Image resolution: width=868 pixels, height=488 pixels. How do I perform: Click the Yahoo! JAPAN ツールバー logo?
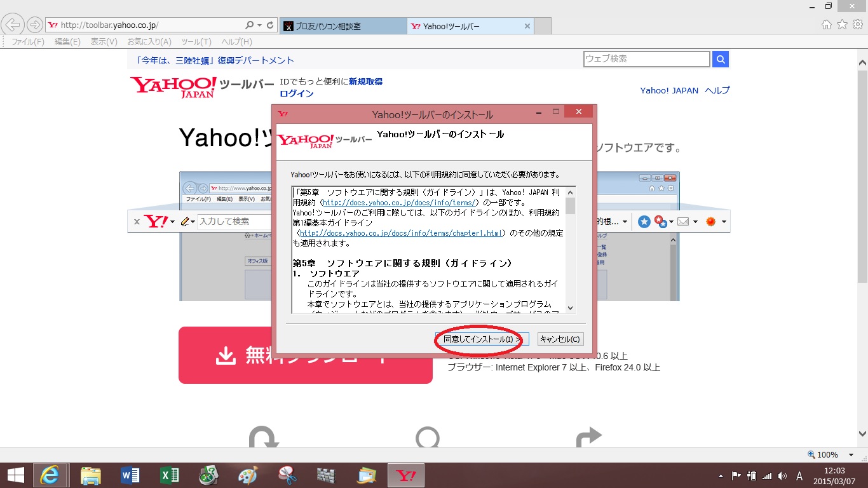202,86
